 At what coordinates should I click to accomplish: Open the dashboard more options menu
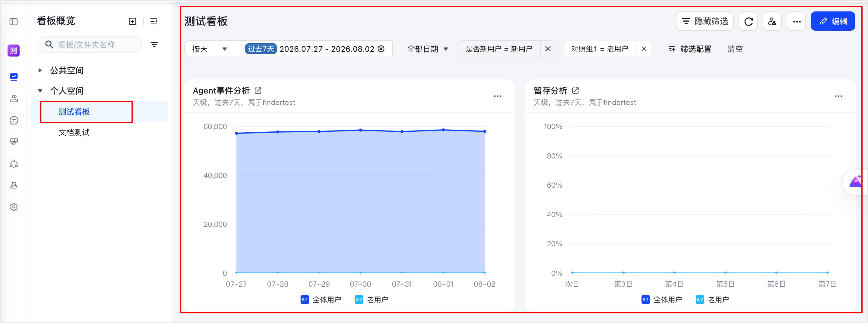(797, 22)
